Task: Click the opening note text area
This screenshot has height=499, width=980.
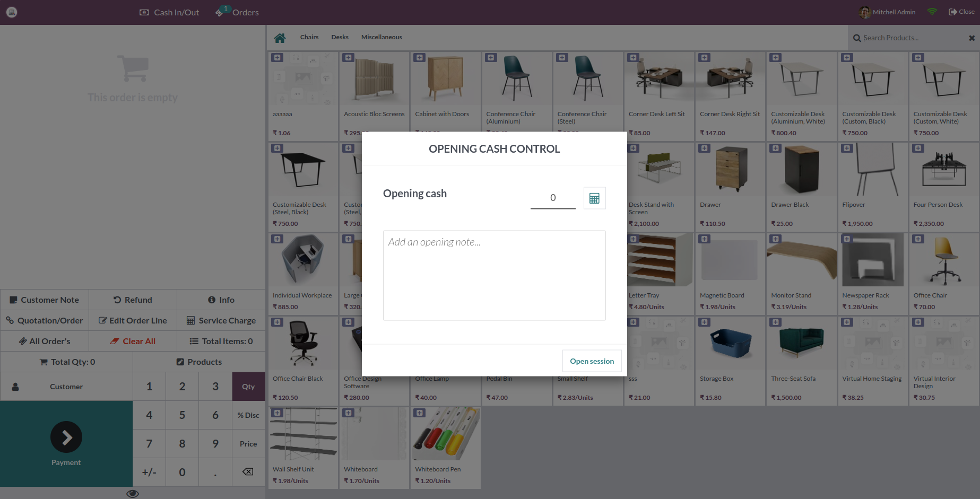Action: 494,275
